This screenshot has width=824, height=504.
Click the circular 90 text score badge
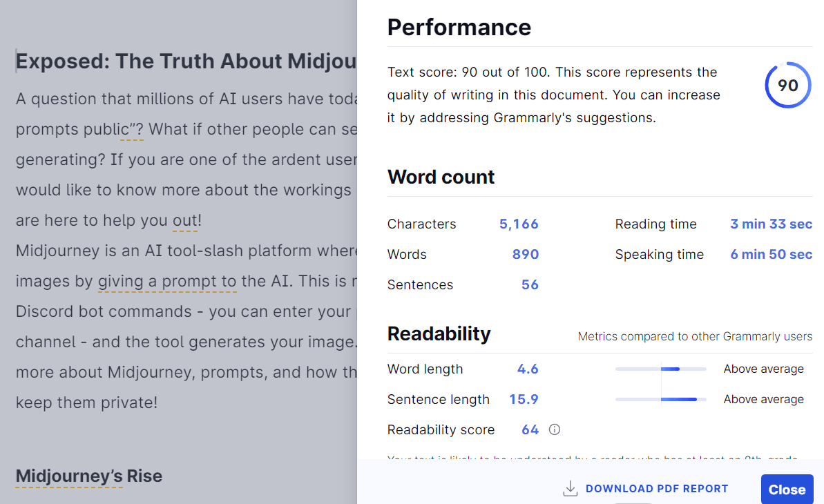[x=788, y=85]
